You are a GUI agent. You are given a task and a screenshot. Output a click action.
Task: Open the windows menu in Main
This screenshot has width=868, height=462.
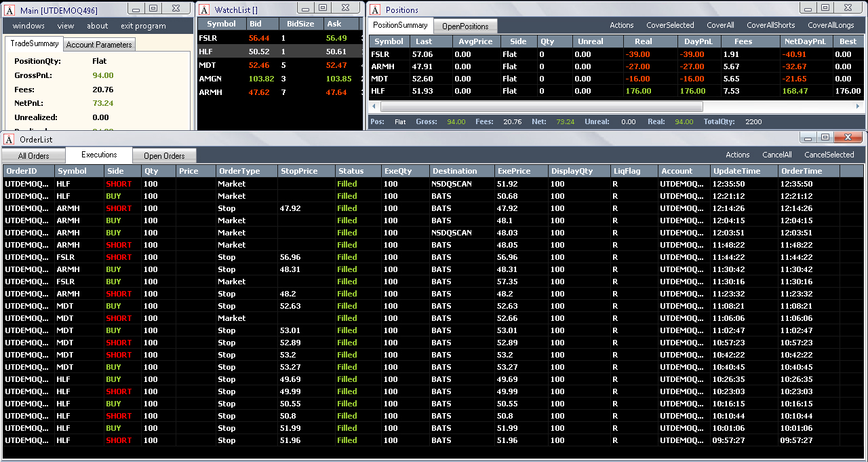(x=28, y=26)
